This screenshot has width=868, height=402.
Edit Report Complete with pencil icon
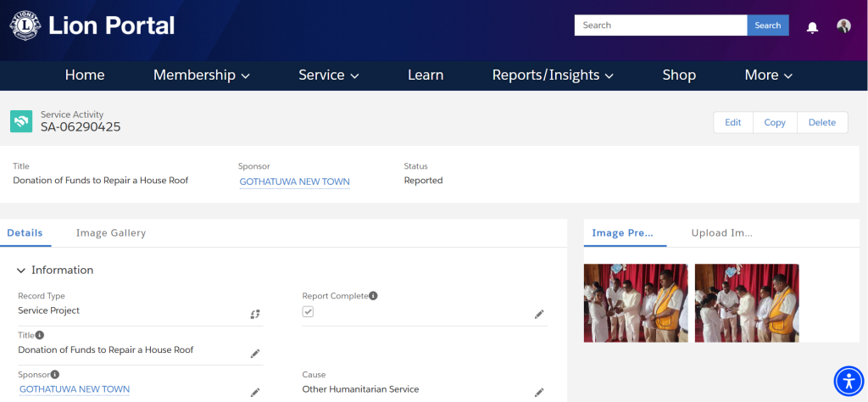coord(539,314)
